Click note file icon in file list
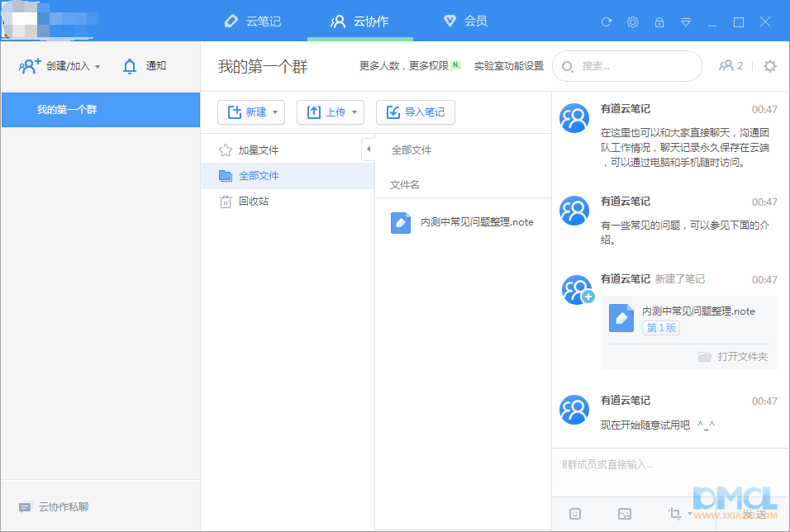Image resolution: width=790 pixels, height=532 pixels. tap(401, 223)
